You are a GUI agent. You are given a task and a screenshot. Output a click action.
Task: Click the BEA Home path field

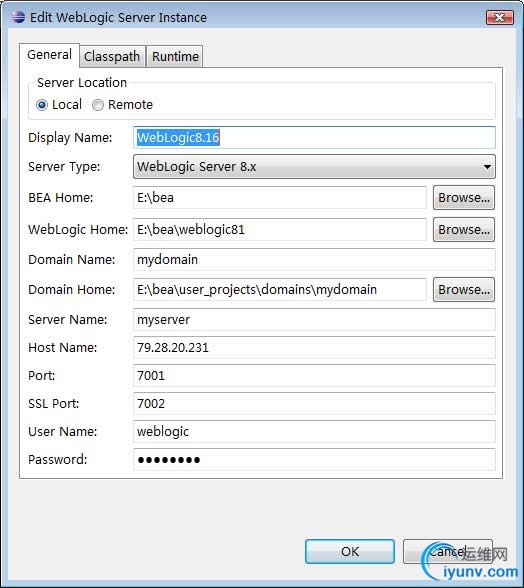tap(279, 198)
